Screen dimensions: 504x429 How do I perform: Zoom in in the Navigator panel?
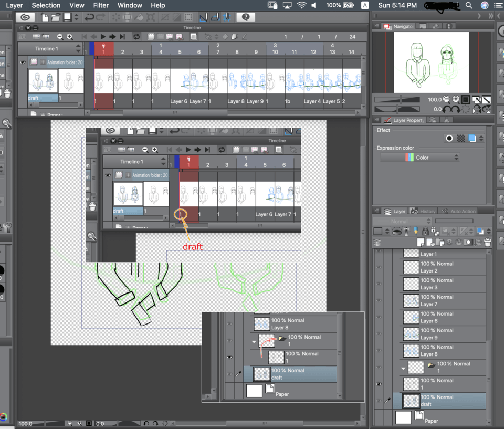pos(456,99)
